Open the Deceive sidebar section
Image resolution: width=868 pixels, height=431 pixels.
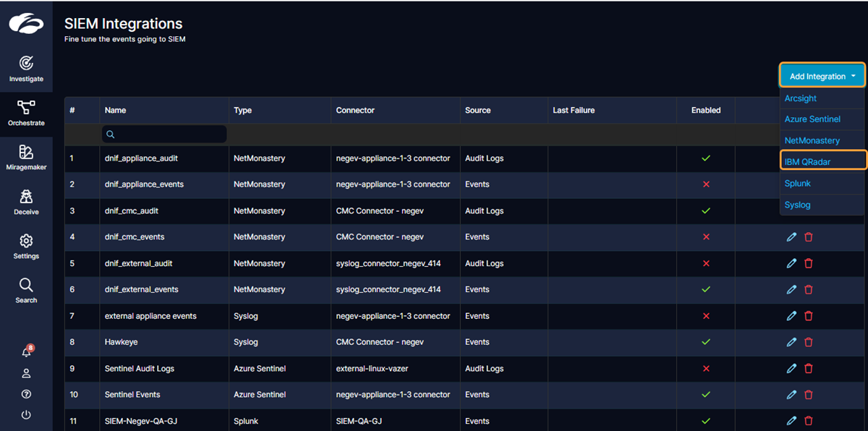(x=26, y=202)
